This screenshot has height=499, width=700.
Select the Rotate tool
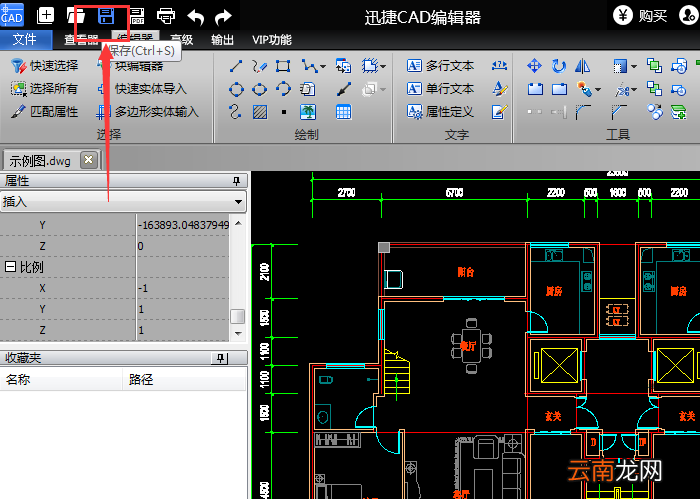point(558,66)
